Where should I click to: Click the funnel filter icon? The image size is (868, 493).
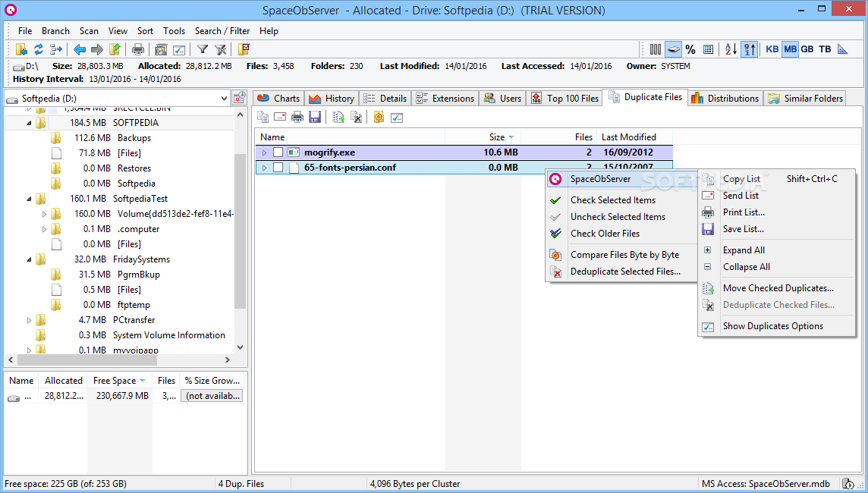point(203,49)
